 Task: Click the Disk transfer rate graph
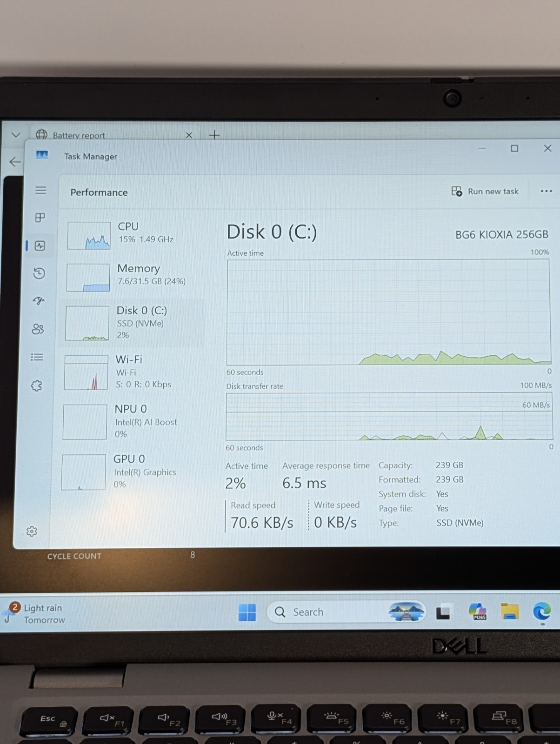point(389,417)
